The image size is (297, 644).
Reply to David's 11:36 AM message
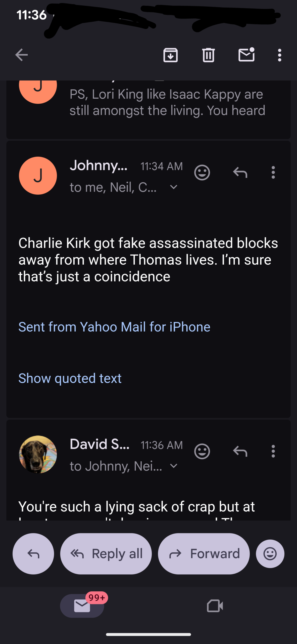click(x=240, y=451)
